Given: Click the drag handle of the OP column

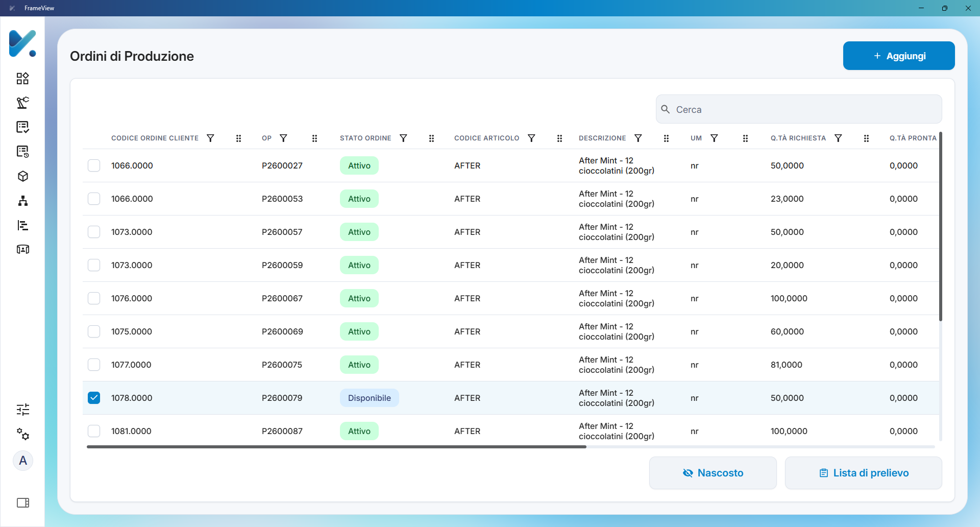Looking at the screenshot, I should [x=314, y=138].
